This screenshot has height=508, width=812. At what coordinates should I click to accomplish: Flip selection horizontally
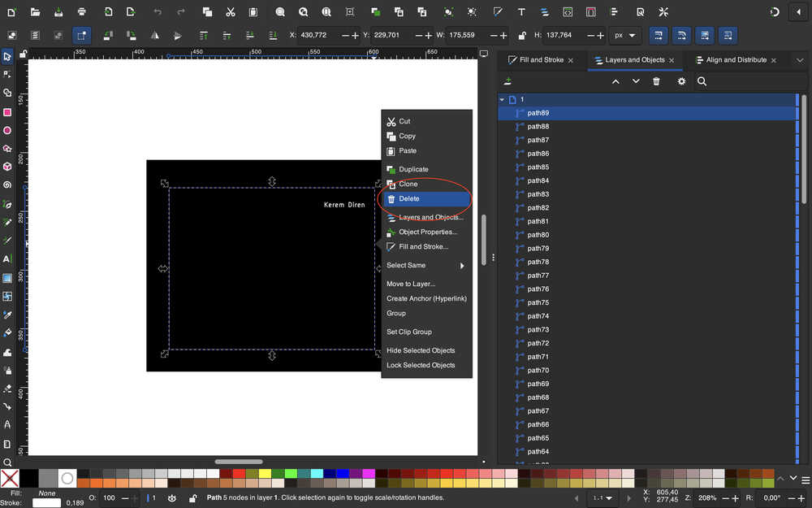pyautogui.click(x=155, y=35)
